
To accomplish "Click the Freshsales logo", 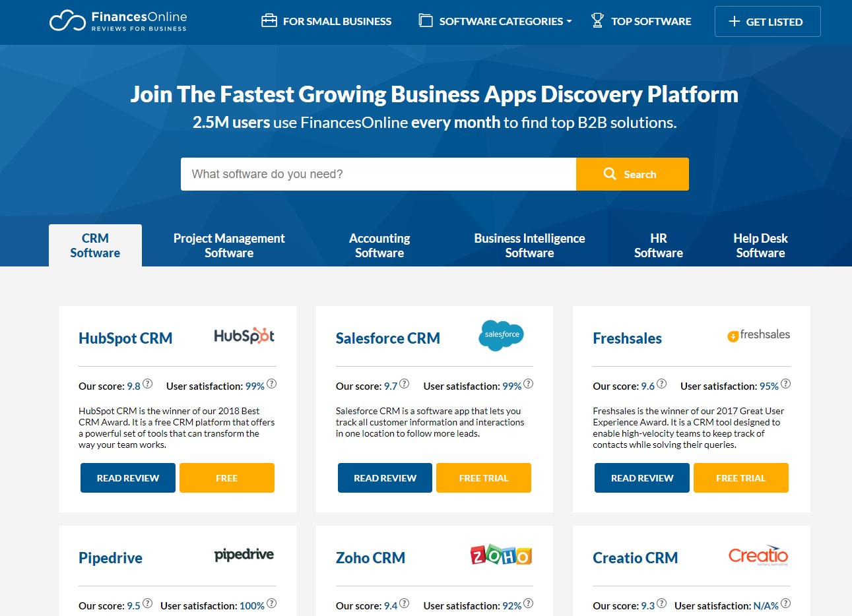I will coord(758,335).
